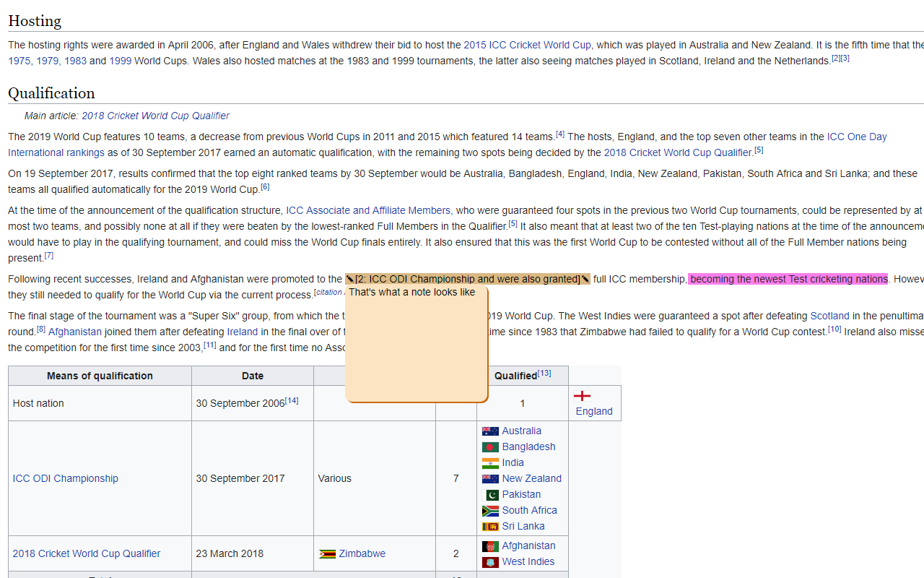The width and height of the screenshot is (924, 578).
Task: Open the 1983 link right after 1979
Action: click(x=75, y=61)
